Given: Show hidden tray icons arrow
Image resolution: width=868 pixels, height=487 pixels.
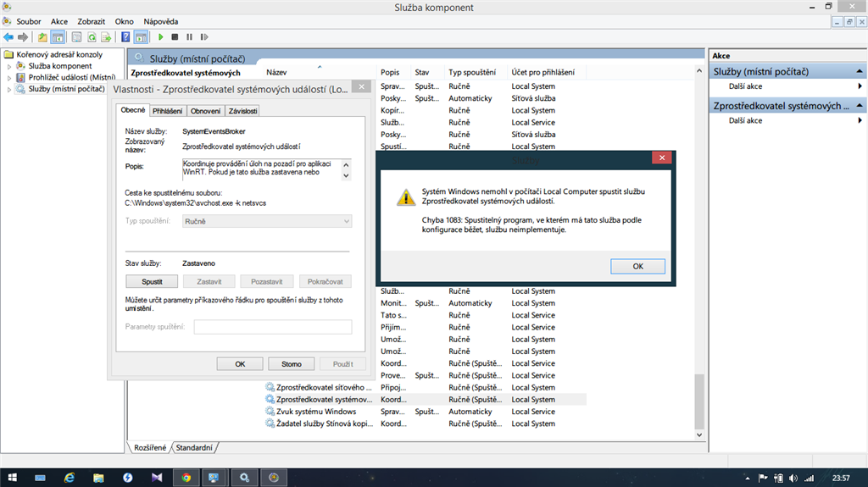Looking at the screenshot, I should click(748, 479).
